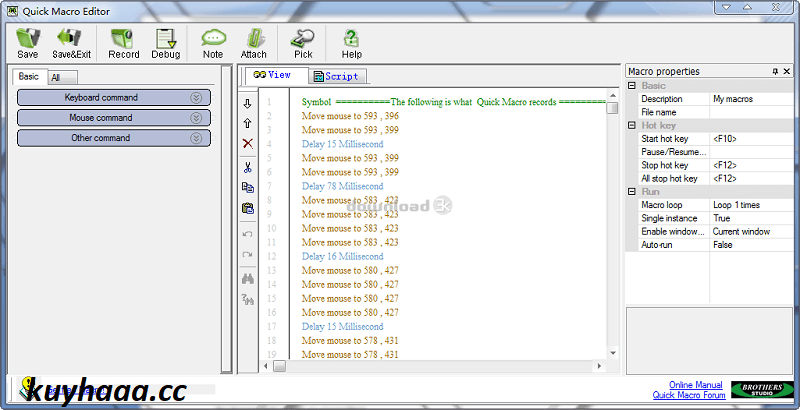Change the Stop hot key value
Screen dimensions: 800x410
751,165
